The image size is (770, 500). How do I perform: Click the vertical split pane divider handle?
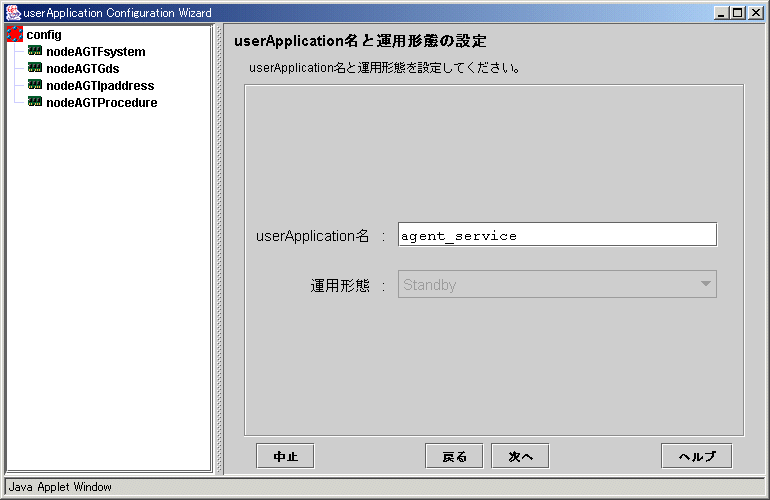[219, 249]
